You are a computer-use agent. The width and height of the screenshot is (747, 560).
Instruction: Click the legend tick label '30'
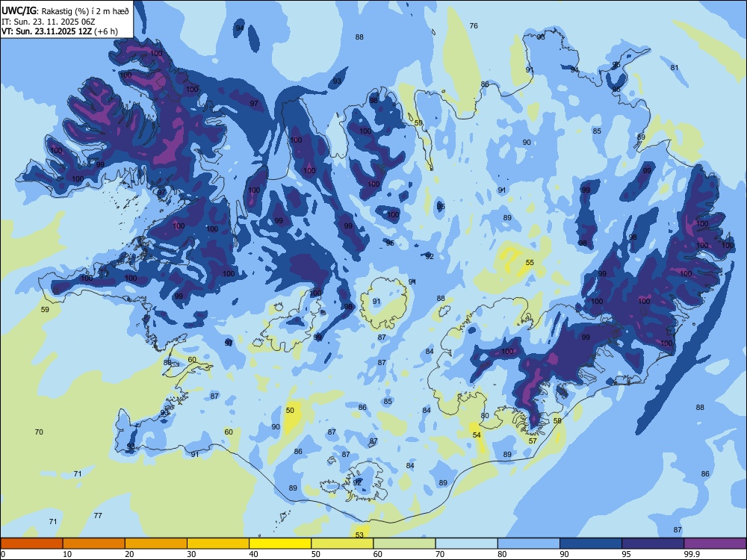[191, 554]
